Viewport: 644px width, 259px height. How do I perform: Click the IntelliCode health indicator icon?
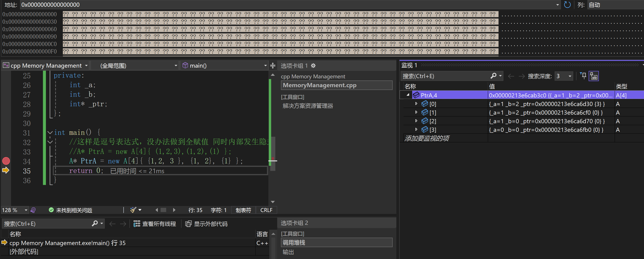point(33,210)
